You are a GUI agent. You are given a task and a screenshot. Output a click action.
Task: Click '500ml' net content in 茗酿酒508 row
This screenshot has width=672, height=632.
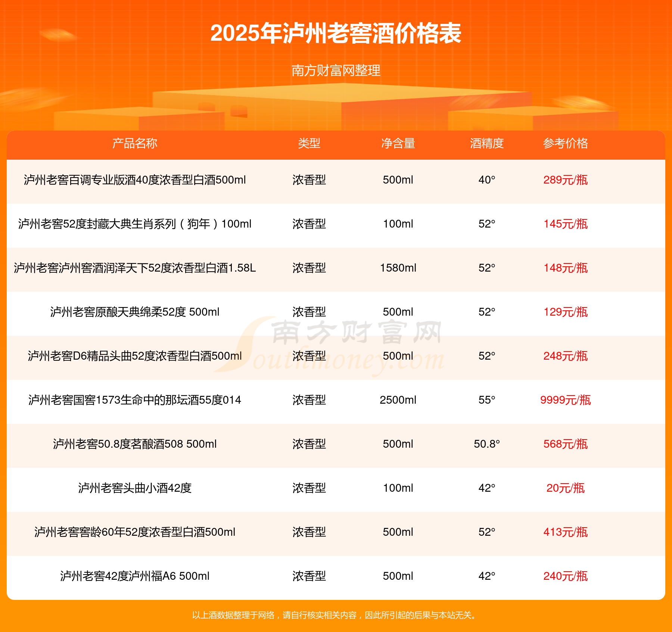pyautogui.click(x=398, y=444)
